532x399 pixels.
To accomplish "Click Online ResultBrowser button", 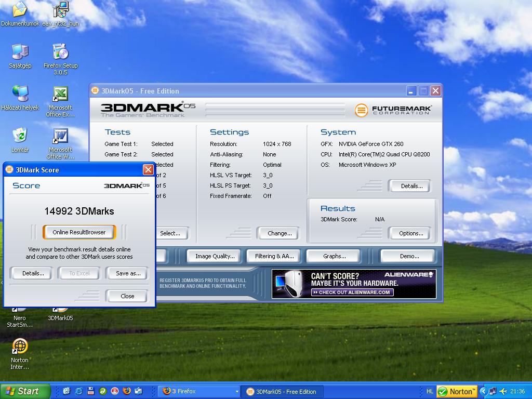I will coord(79,232).
